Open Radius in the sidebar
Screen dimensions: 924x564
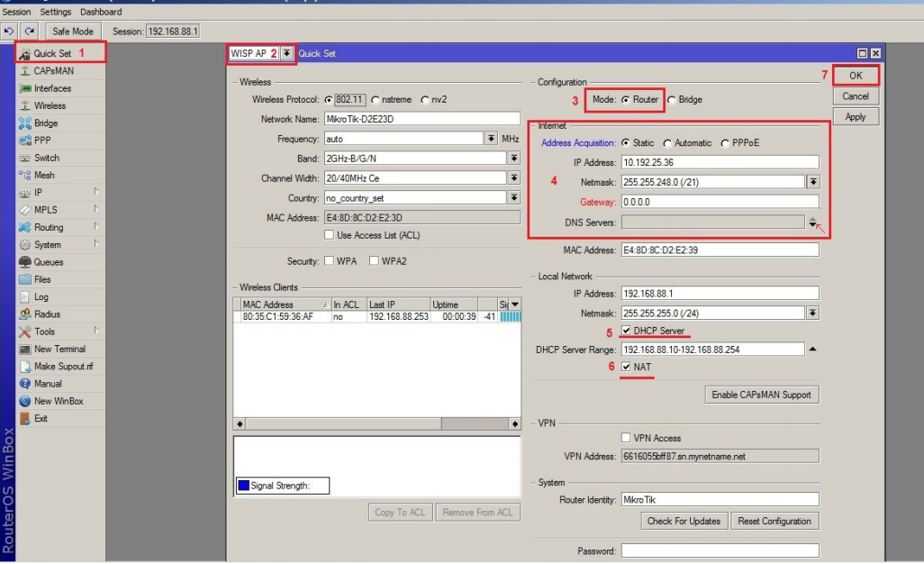click(x=60, y=314)
